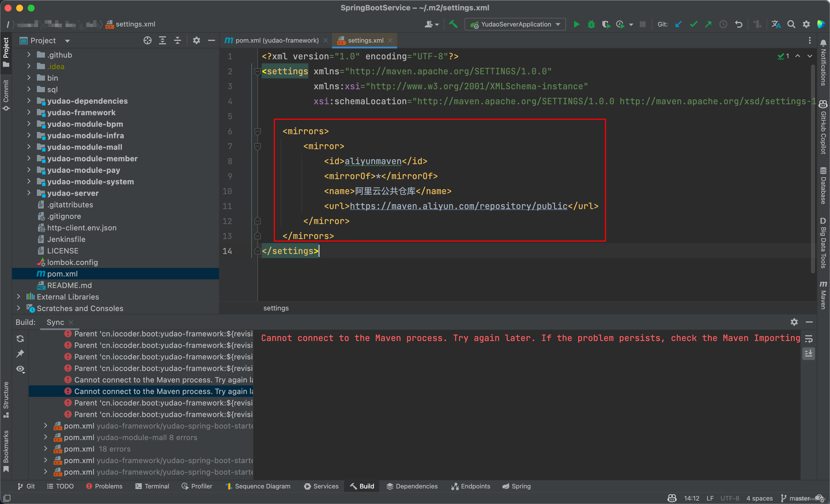Toggle the Maven tool window on right
The image size is (830, 504).
[x=823, y=295]
